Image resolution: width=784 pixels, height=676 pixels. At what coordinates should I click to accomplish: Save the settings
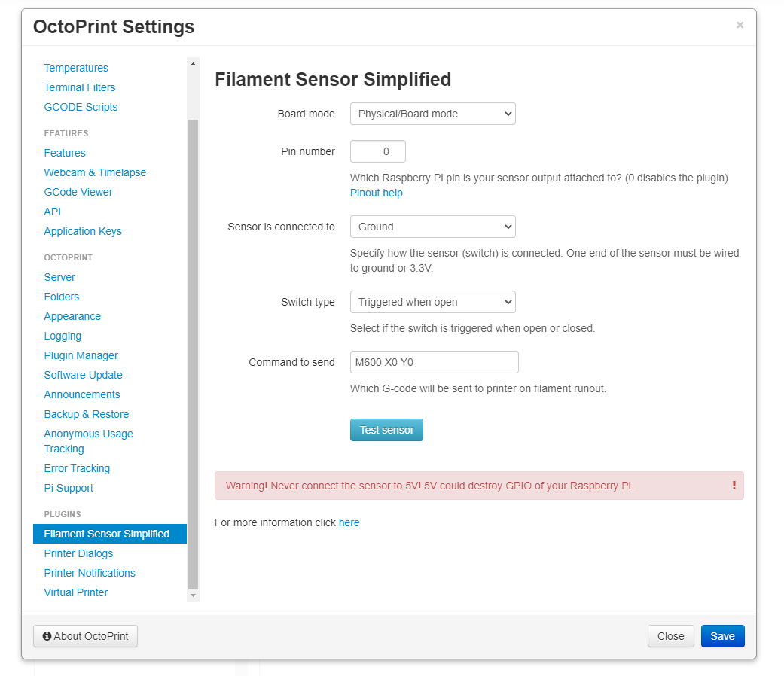[x=722, y=636]
